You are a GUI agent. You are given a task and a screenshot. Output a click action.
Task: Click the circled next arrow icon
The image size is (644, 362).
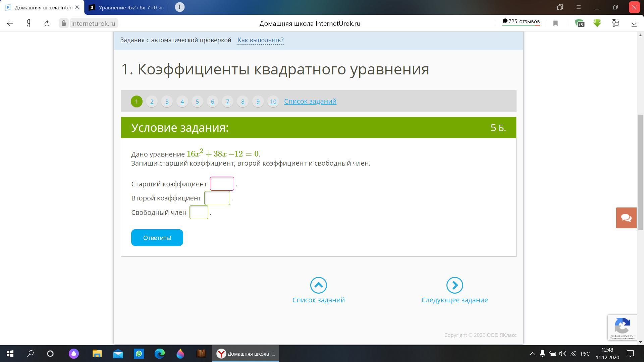click(454, 285)
